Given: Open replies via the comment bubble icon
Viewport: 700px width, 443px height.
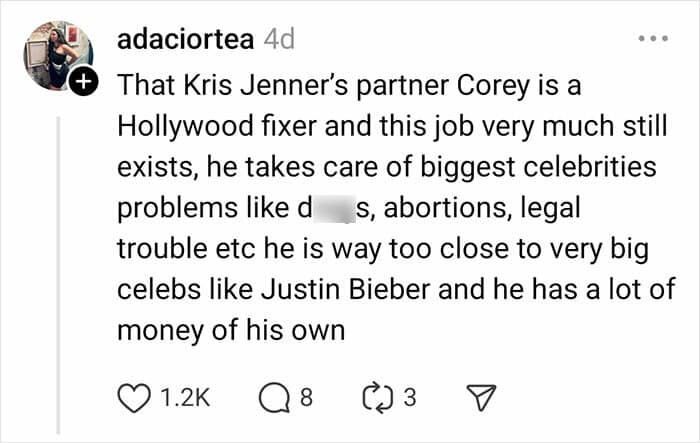Looking at the screenshot, I should coord(274,397).
